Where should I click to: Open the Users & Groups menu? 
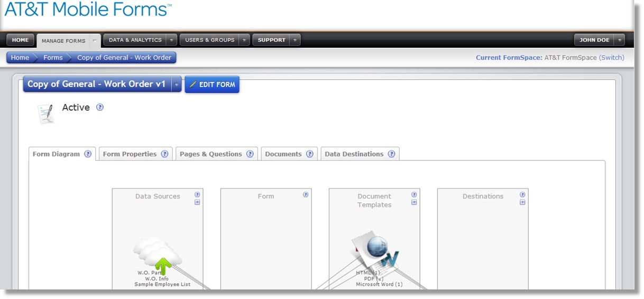click(209, 40)
